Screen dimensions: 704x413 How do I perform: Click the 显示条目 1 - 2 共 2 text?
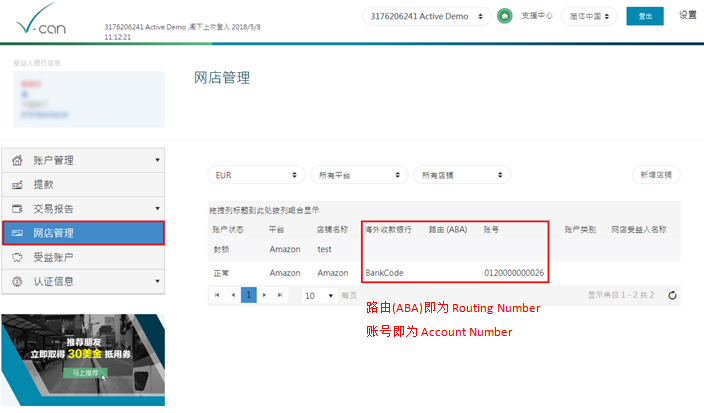pyautogui.click(x=621, y=295)
